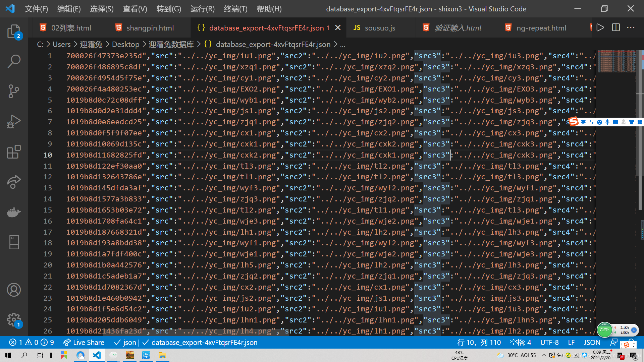Open the Live Share view in activity bar
The image size is (644, 362).
(14, 182)
